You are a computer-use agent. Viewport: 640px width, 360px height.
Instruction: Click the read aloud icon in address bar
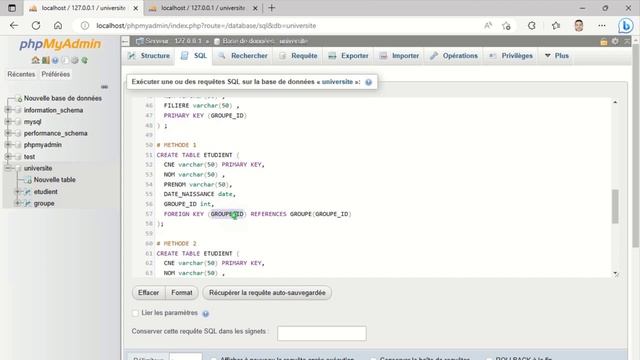[x=488, y=26]
